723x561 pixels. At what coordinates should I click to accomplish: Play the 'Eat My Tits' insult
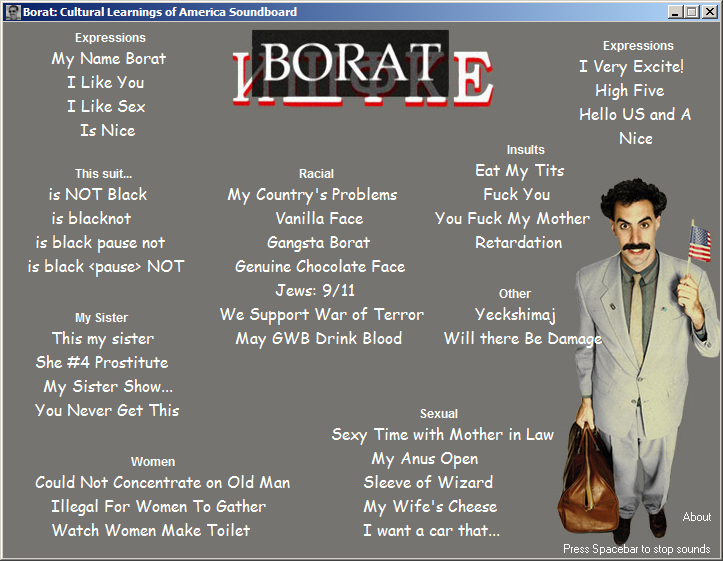(x=520, y=171)
